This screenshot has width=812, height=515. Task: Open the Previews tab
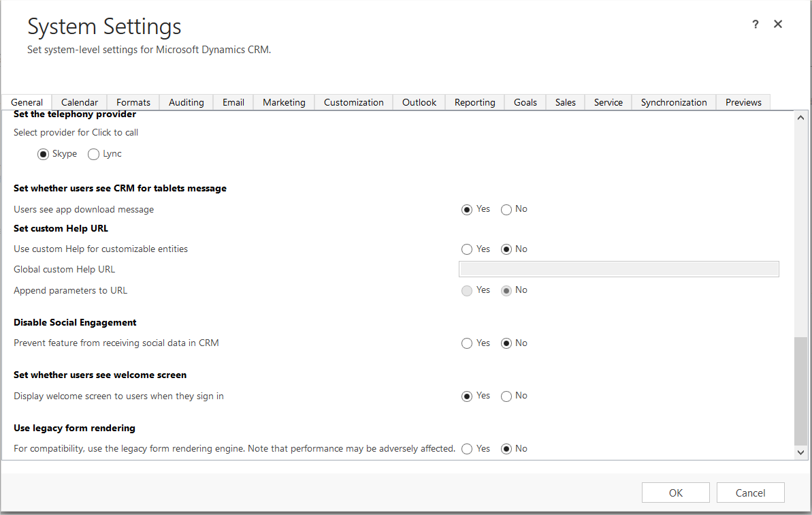743,102
